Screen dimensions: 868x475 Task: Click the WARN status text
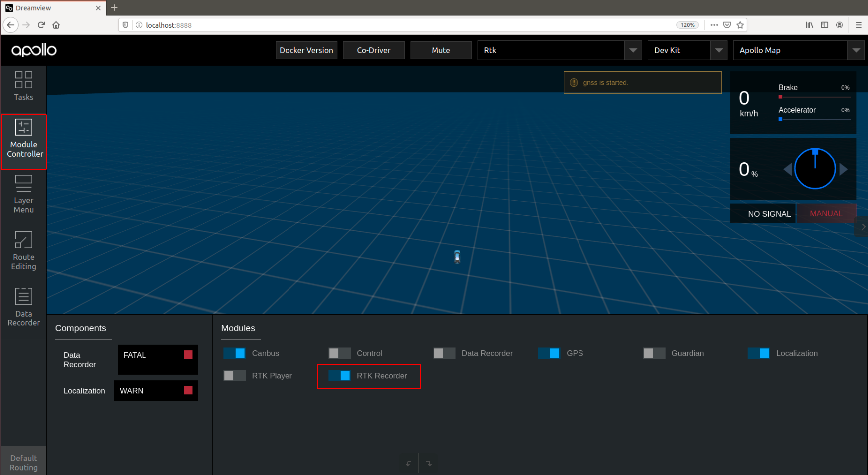131,390
